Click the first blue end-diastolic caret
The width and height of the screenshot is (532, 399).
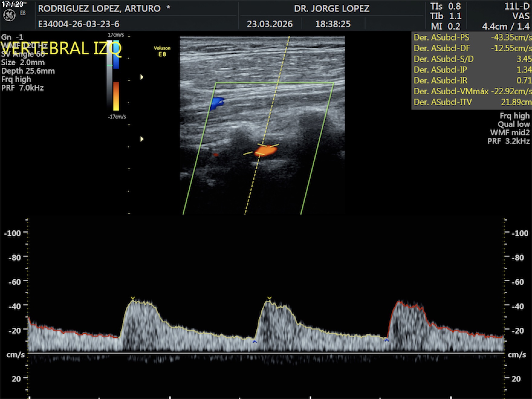(255, 342)
